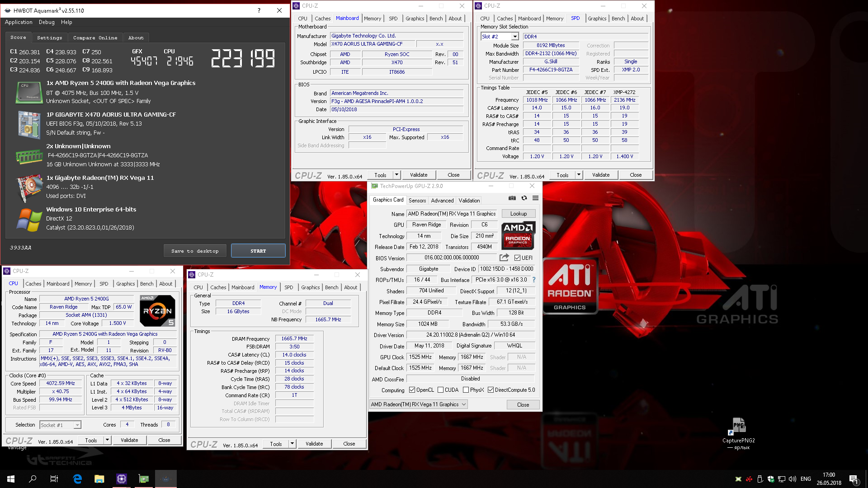Viewport: 868px width, 488px height.
Task: Open the Windows Start menu
Action: (x=11, y=479)
